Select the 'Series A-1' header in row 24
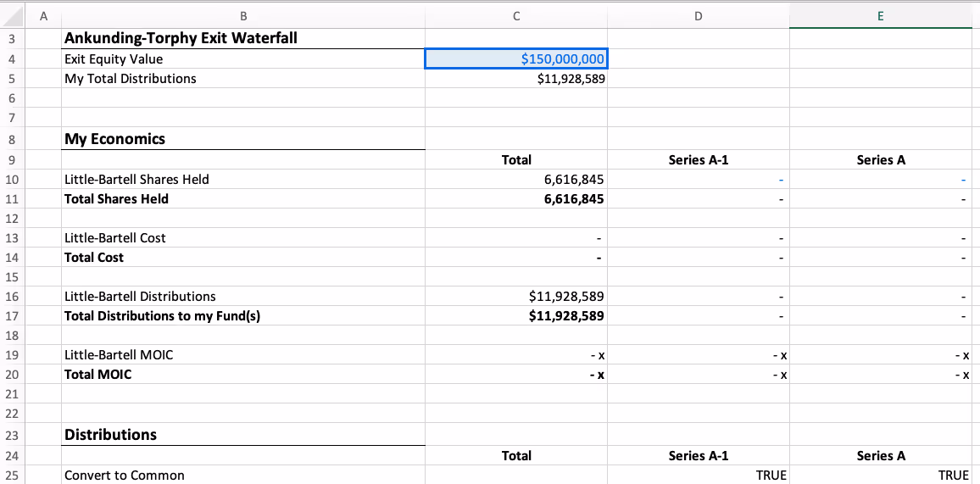980x484 pixels. coord(699,455)
